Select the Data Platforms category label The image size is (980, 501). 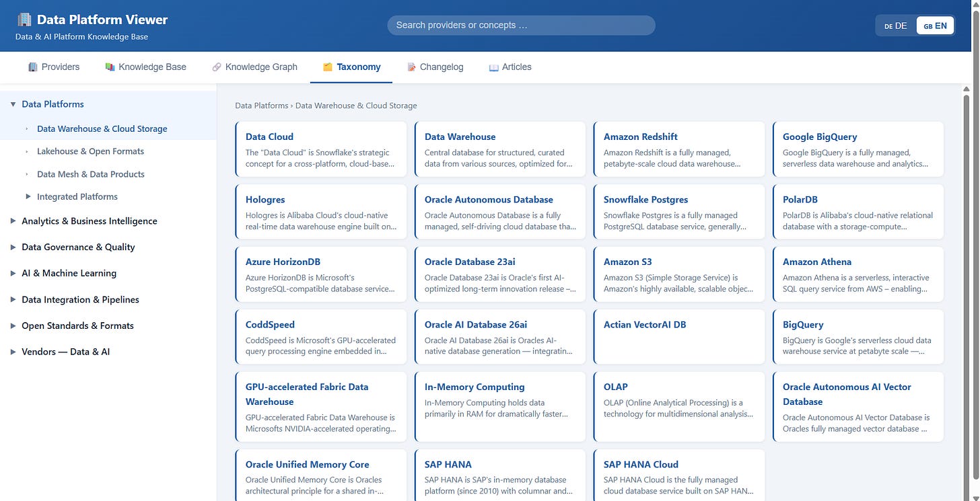click(x=53, y=104)
